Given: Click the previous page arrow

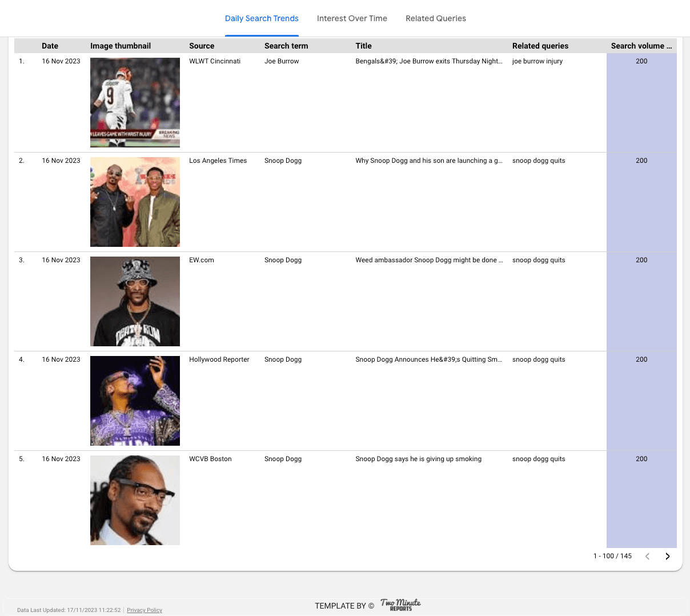Looking at the screenshot, I should point(647,556).
